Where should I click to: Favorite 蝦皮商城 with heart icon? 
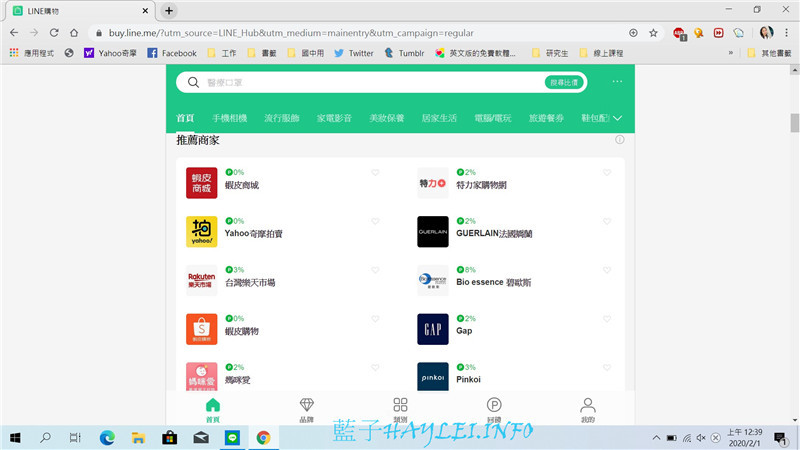(375, 172)
